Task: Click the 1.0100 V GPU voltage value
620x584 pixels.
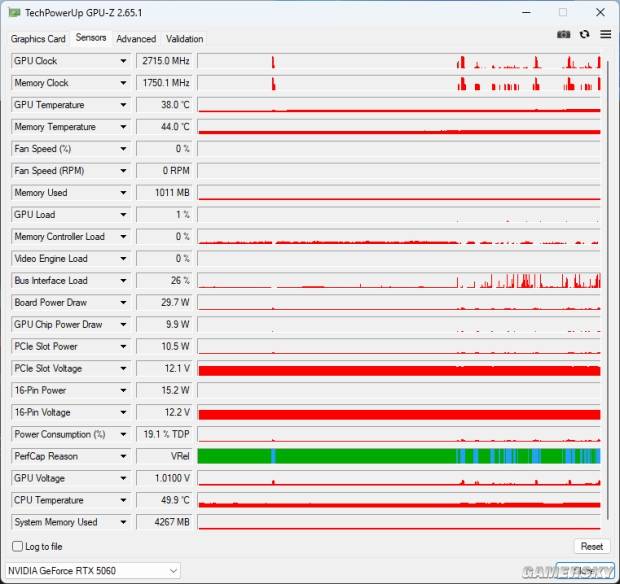Action: click(x=164, y=478)
